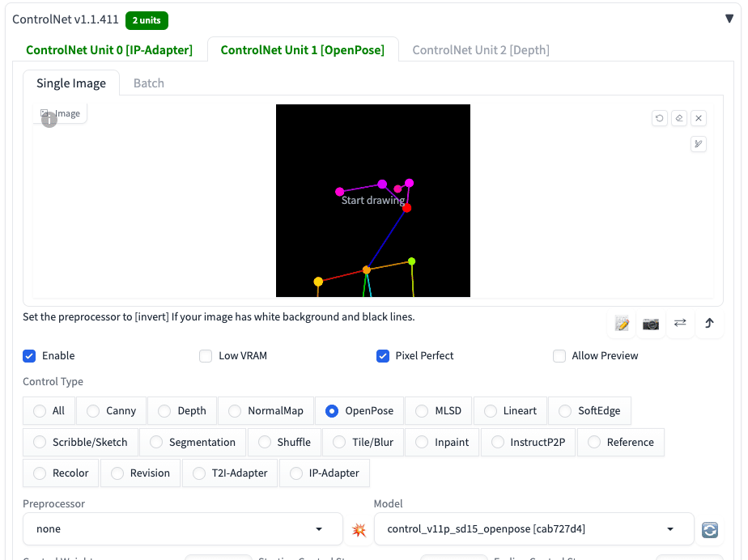Open ControlNet Unit 2 [Depth] tab
The width and height of the screenshot is (748, 560).
click(481, 50)
